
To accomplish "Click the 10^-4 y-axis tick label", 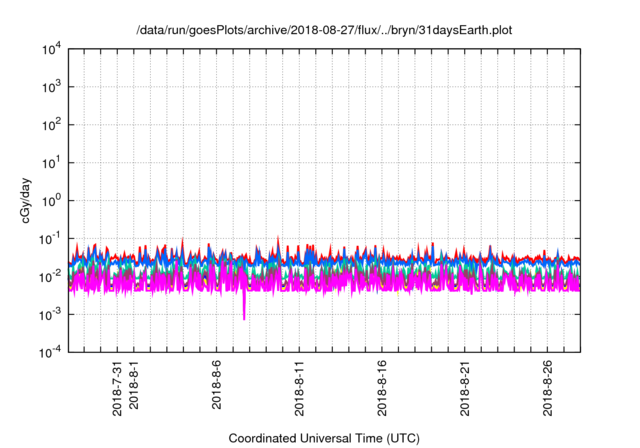I will pyautogui.click(x=52, y=352).
